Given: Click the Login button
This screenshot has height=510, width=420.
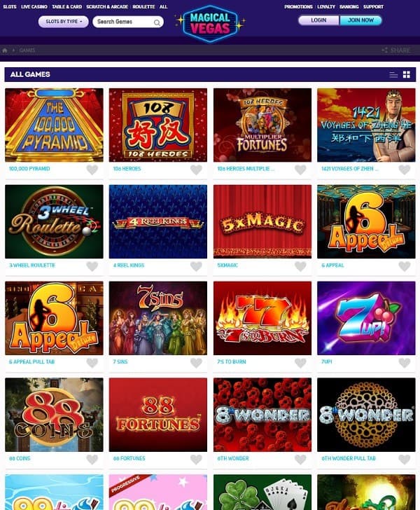Looking at the screenshot, I should [318, 20].
